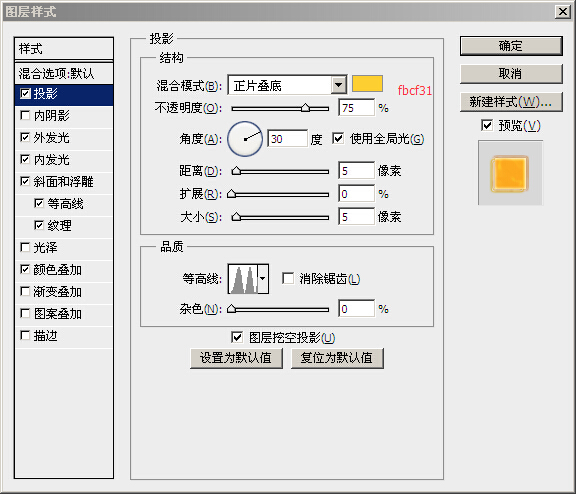Click the angle dial control
This screenshot has width=576, height=494.
tap(245, 139)
